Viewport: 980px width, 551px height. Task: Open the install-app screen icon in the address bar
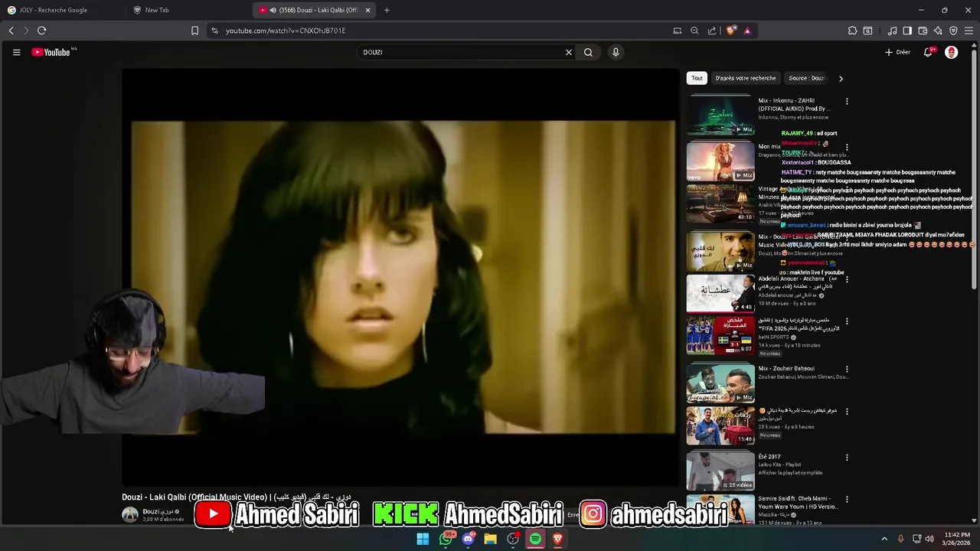678,31
